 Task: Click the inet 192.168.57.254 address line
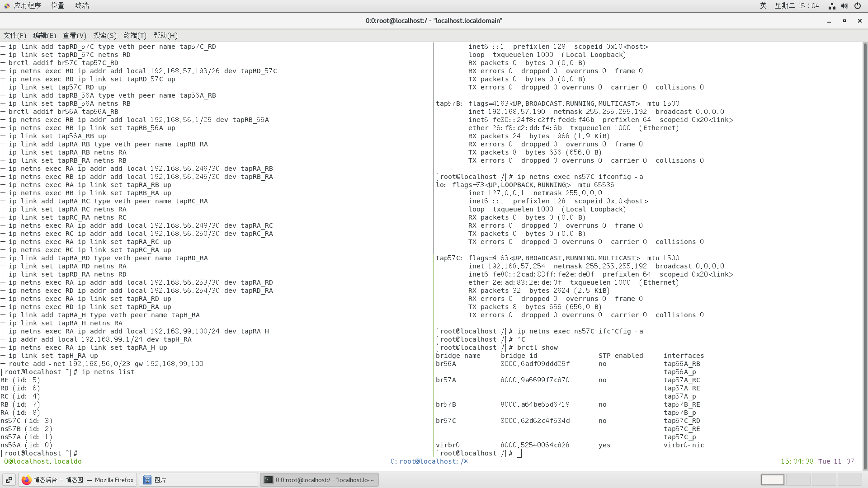click(x=596, y=266)
